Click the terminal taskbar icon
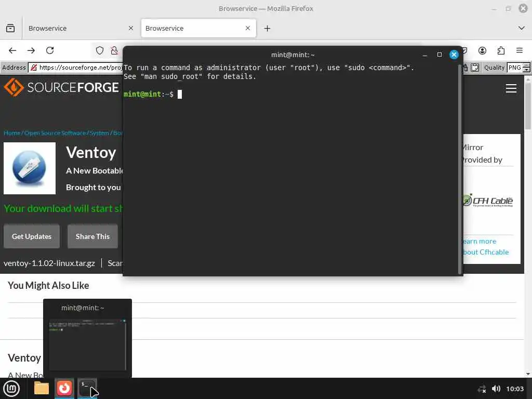 click(87, 388)
